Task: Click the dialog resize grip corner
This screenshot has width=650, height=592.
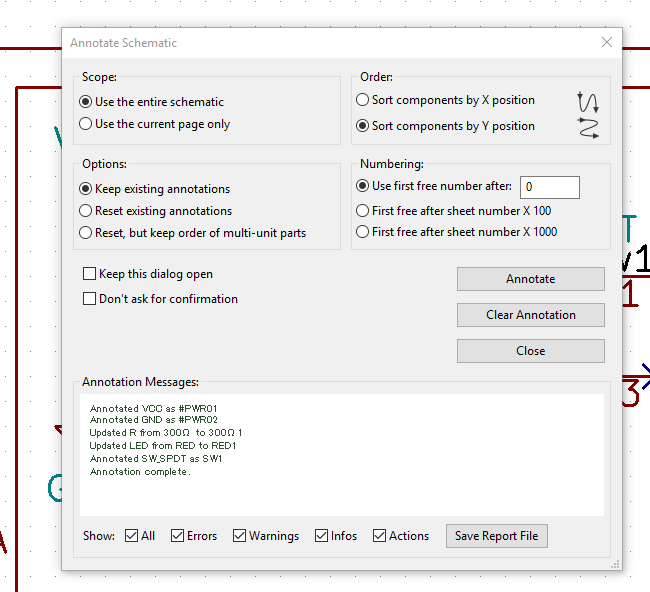Action: [x=616, y=564]
